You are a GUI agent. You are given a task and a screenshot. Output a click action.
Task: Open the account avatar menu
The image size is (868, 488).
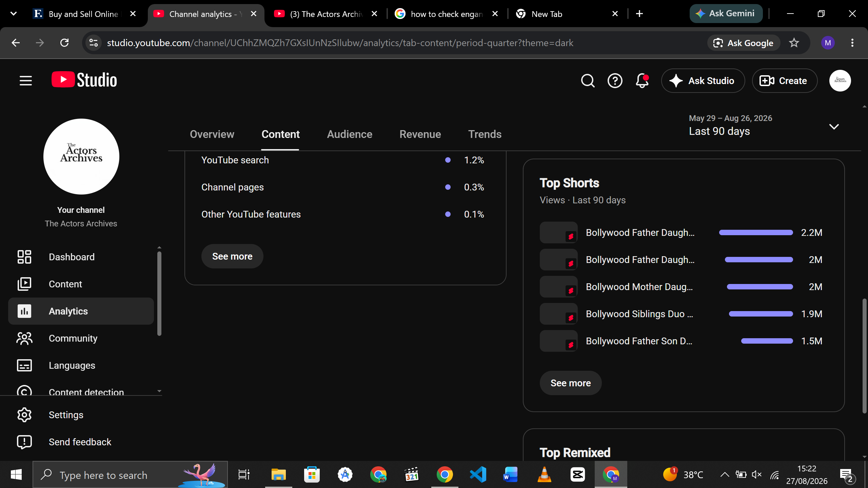click(x=840, y=81)
